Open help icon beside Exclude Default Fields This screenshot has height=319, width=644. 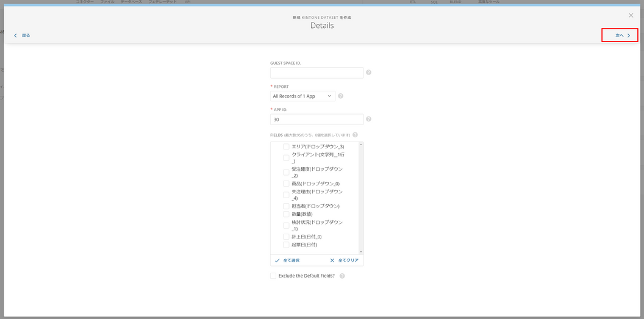tap(342, 276)
